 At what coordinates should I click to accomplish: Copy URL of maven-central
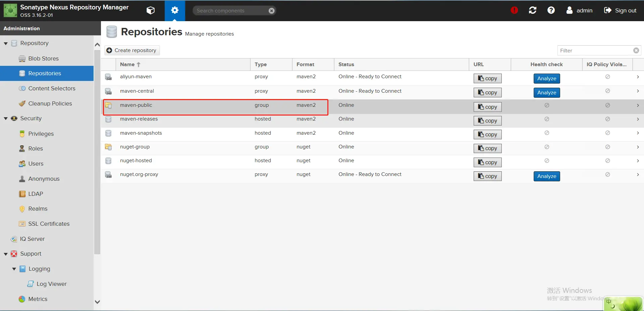(487, 92)
